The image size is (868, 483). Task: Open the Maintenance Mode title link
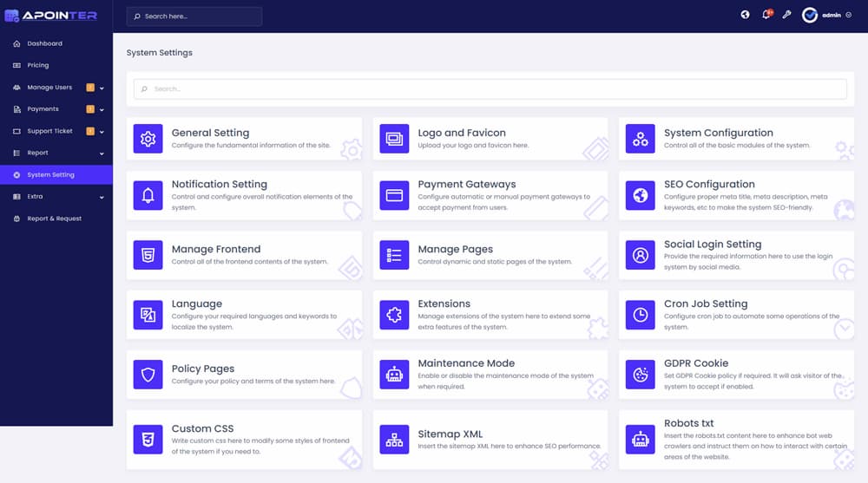pos(466,363)
